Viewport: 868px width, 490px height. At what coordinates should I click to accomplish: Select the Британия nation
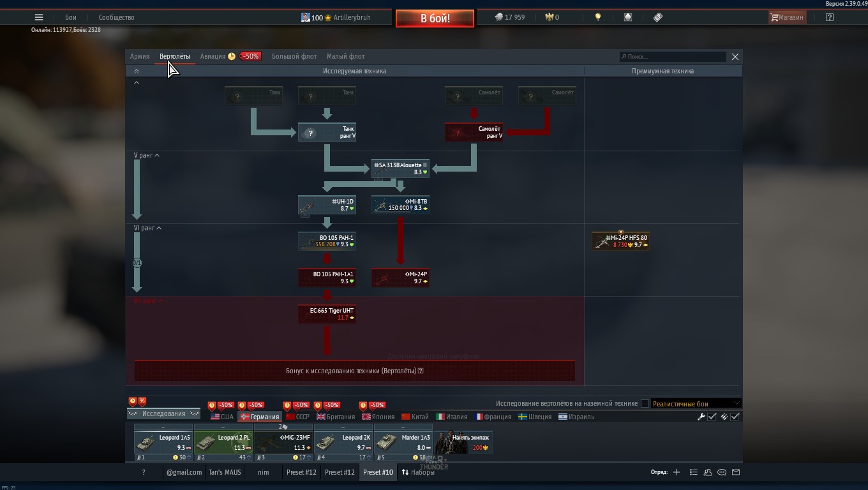[336, 417]
